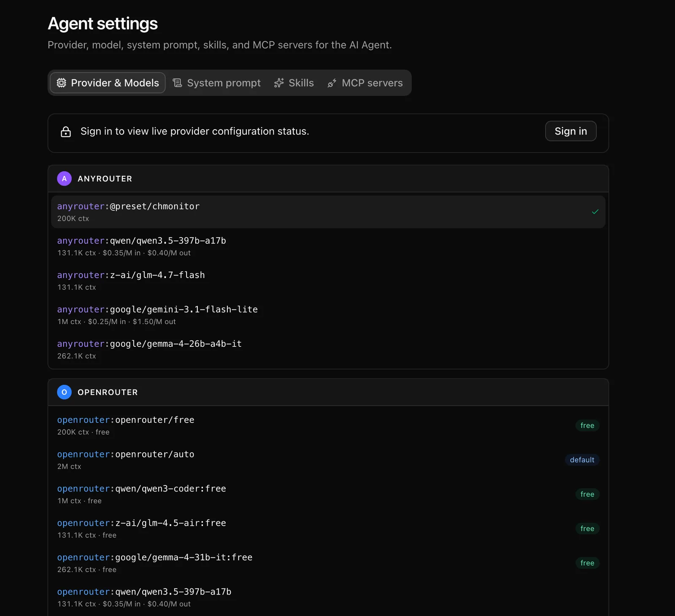675x616 pixels.
Task: Click the plug icon beside MCP servers
Action: click(x=332, y=83)
